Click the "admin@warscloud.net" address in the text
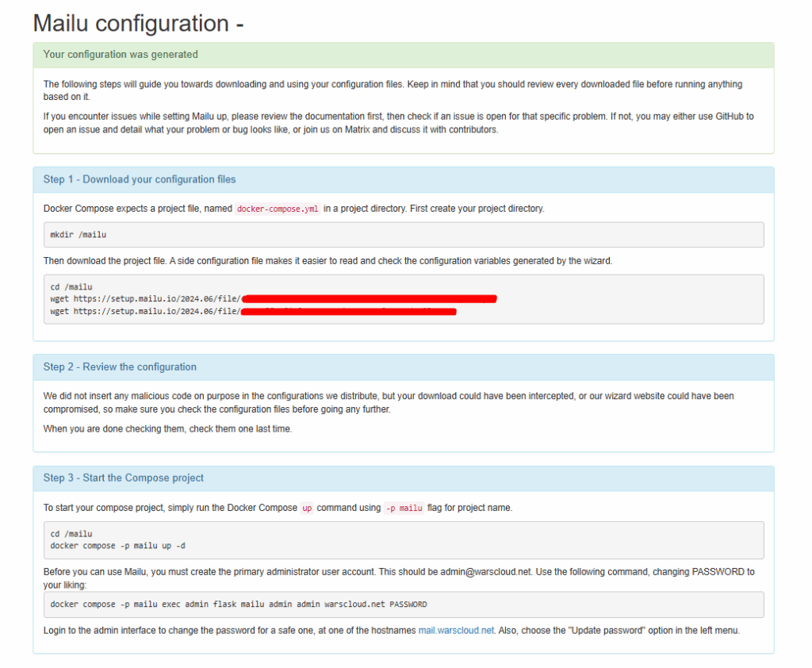812x668 pixels. click(486, 572)
